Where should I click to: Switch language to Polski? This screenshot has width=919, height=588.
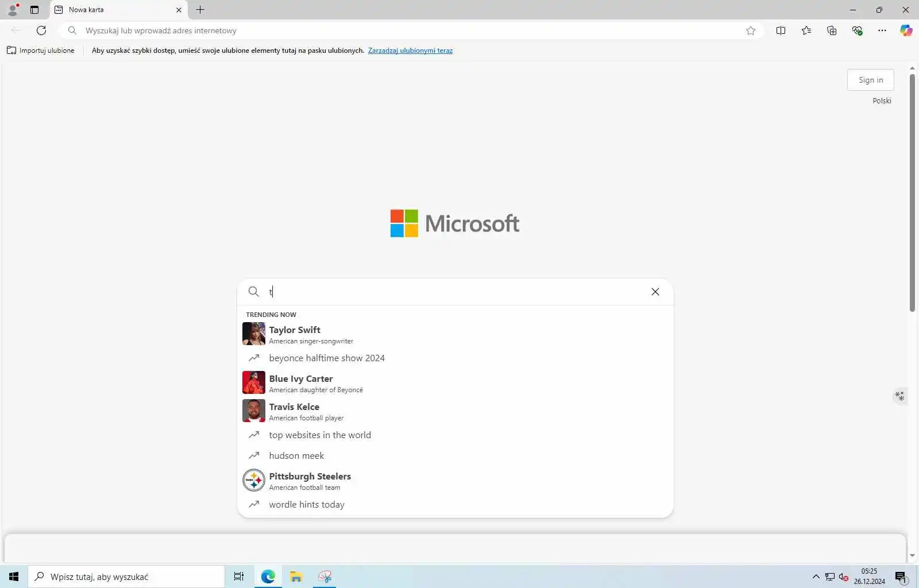click(x=882, y=100)
